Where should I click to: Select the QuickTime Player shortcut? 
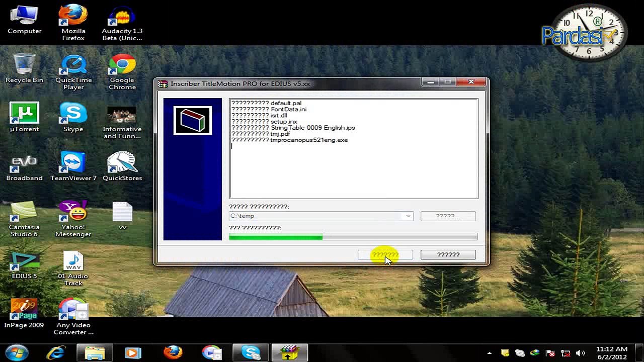point(73,72)
